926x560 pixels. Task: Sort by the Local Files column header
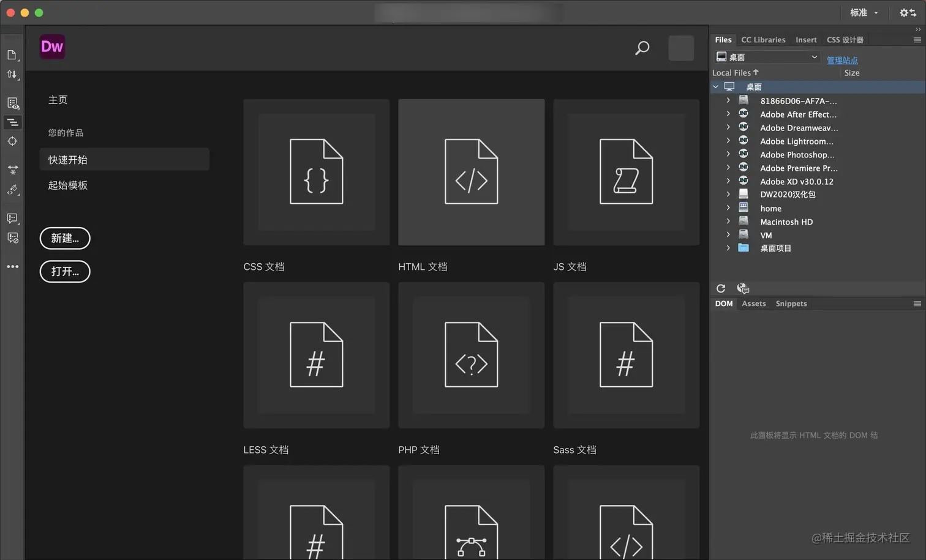coord(735,73)
